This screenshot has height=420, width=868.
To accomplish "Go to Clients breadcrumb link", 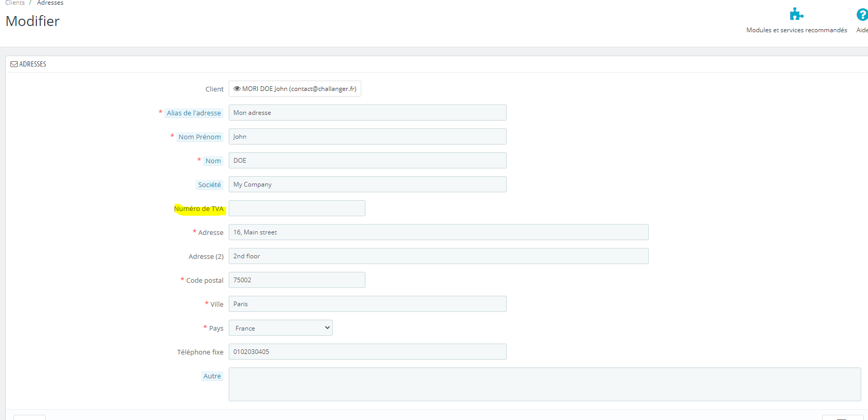I will coord(15,3).
